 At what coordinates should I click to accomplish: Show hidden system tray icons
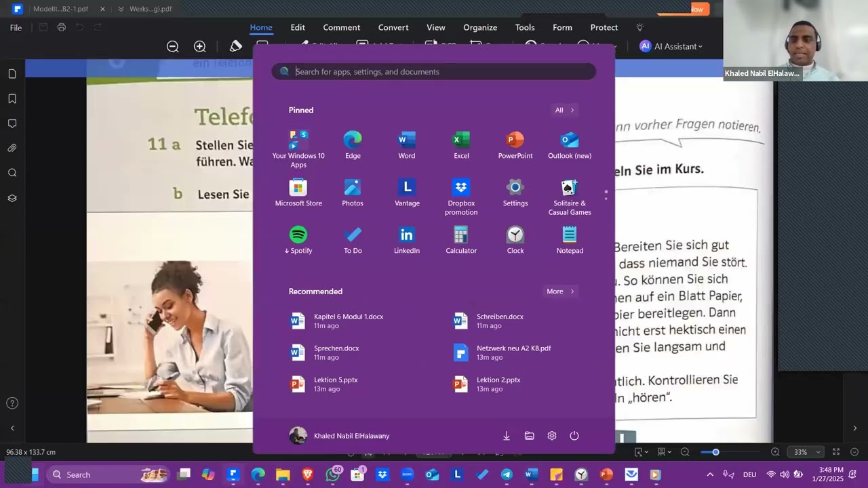tap(710, 474)
